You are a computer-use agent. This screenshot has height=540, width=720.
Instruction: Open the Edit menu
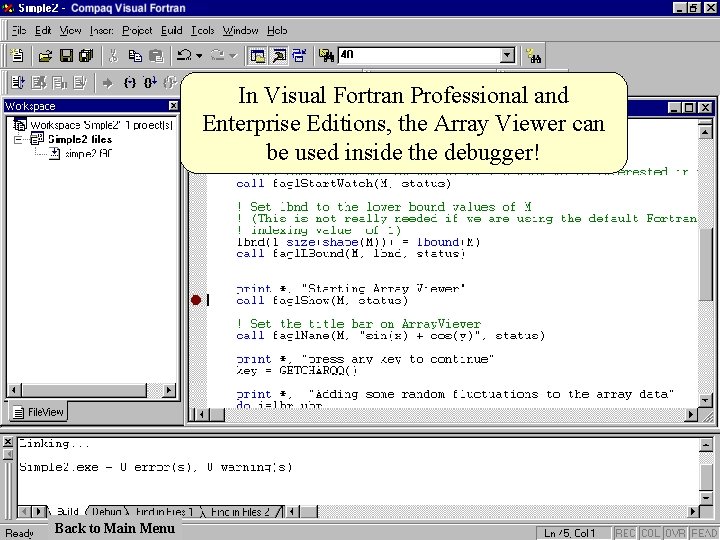(43, 31)
